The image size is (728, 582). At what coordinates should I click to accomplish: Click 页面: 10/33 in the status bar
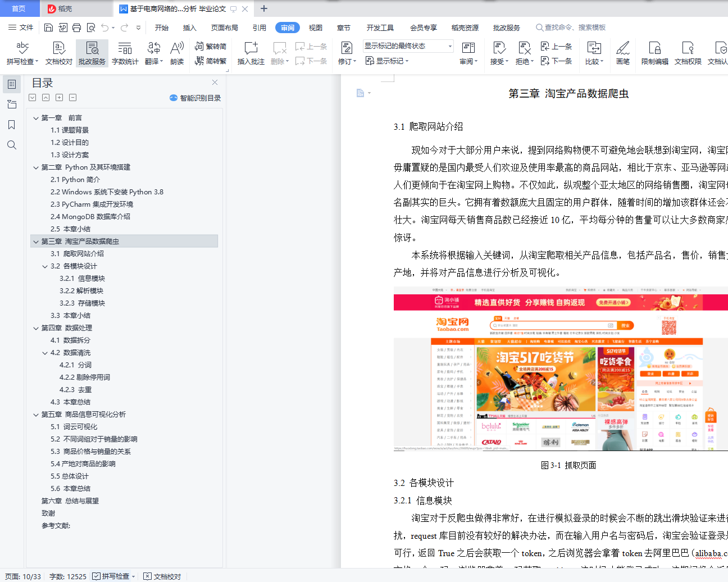tap(23, 576)
